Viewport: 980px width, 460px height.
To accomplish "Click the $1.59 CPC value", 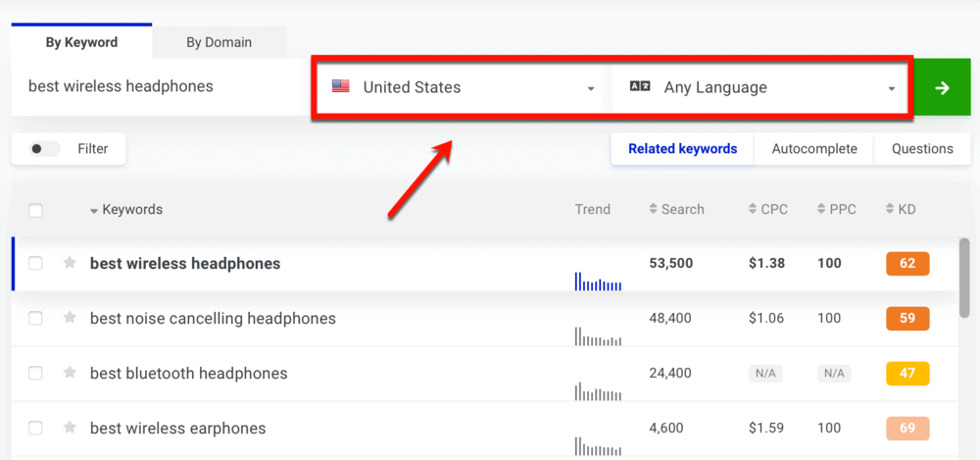I will click(x=766, y=429).
